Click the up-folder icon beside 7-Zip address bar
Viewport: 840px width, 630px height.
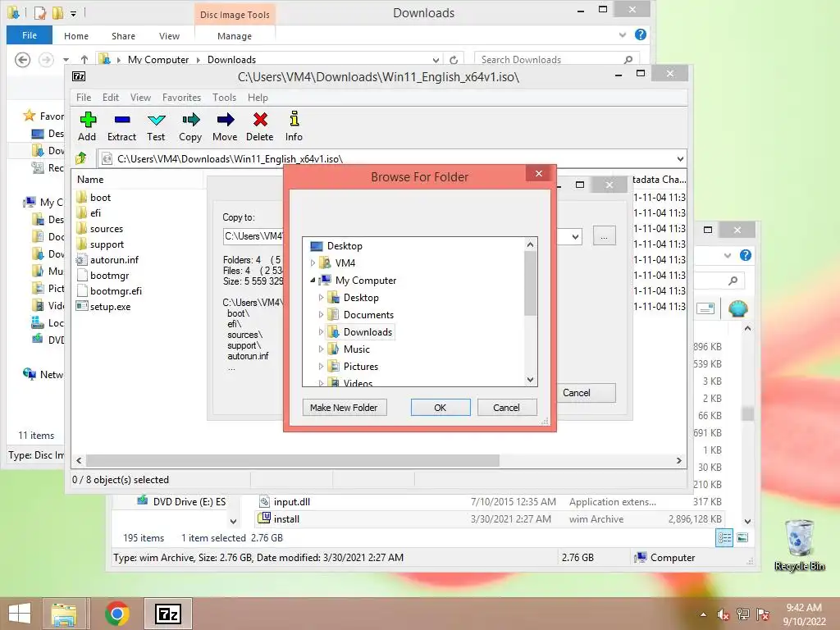point(81,158)
